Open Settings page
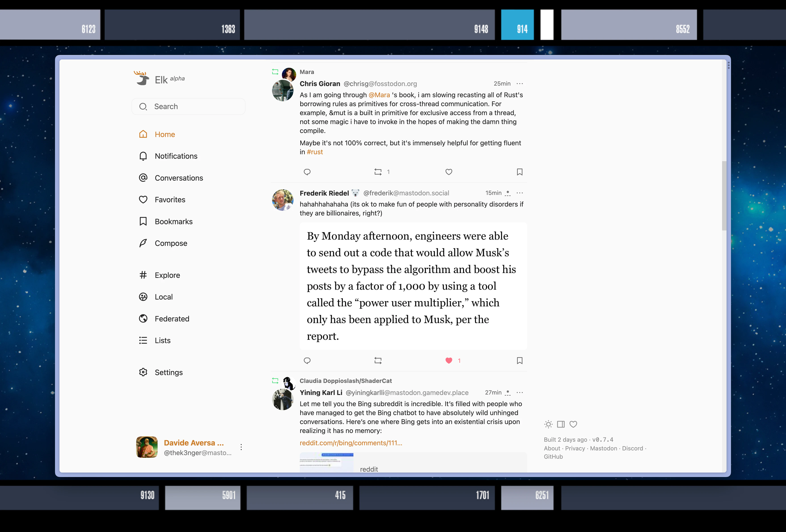Screen dimensions: 786x532 pyautogui.click(x=161, y=372)
